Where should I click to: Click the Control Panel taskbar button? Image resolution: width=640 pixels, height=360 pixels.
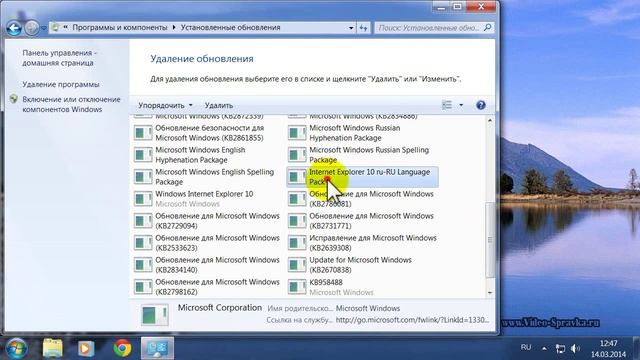click(x=157, y=348)
